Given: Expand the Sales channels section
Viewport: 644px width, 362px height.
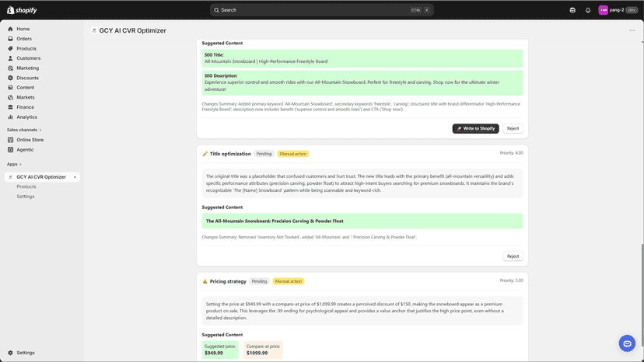Looking at the screenshot, I should coord(24,130).
